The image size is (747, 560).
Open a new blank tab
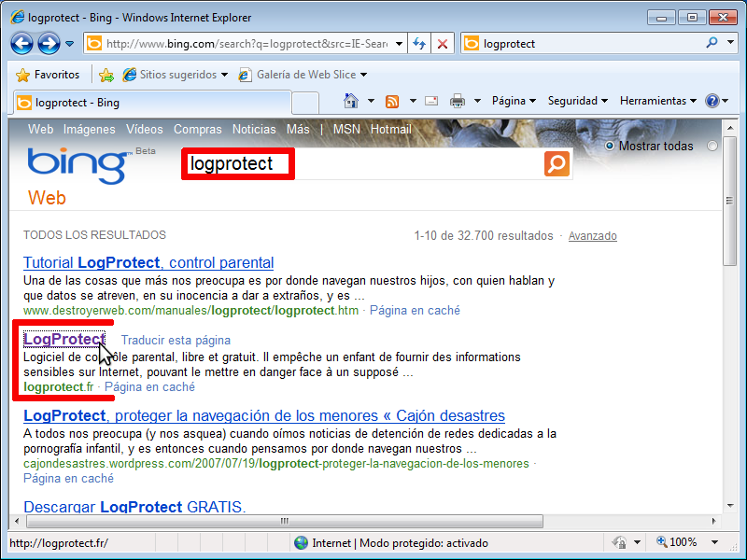coord(305,103)
